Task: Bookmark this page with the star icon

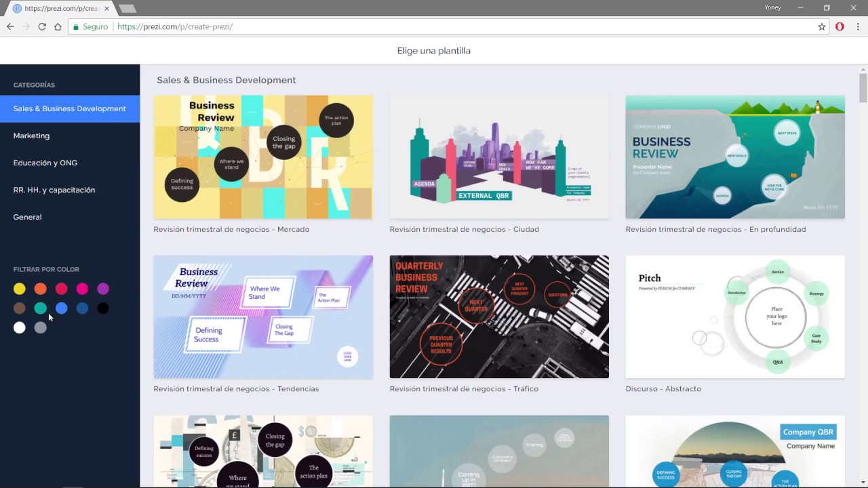Action: point(822,26)
